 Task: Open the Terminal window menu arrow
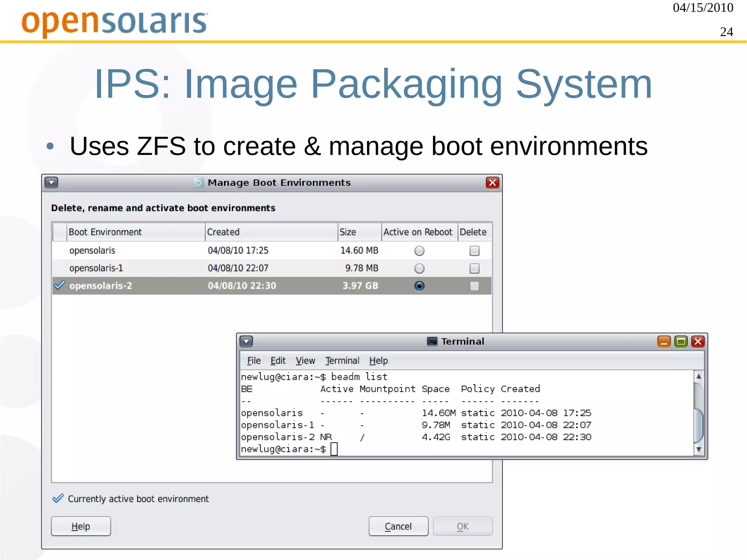[x=246, y=341]
